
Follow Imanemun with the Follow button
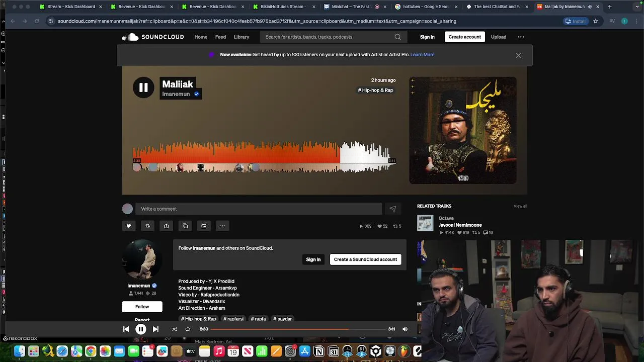(142, 307)
